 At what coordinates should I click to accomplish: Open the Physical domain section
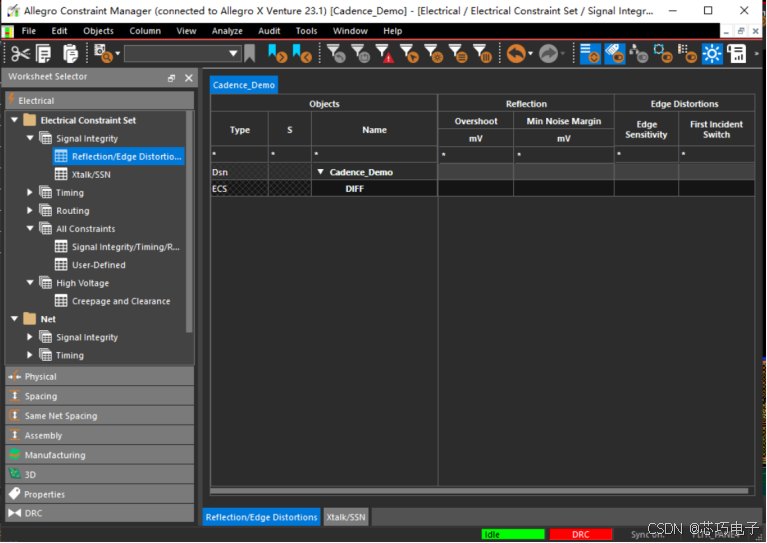pos(99,377)
